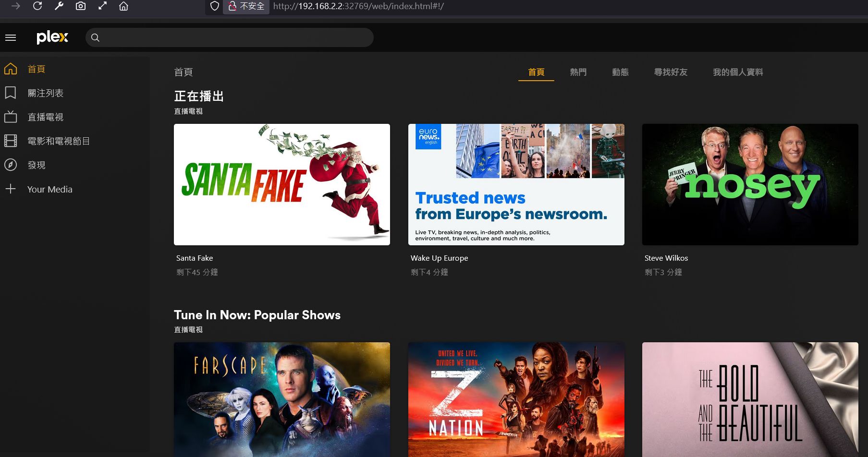Click the bookmark watchlist icon
The height and width of the screenshot is (457, 868).
[11, 93]
